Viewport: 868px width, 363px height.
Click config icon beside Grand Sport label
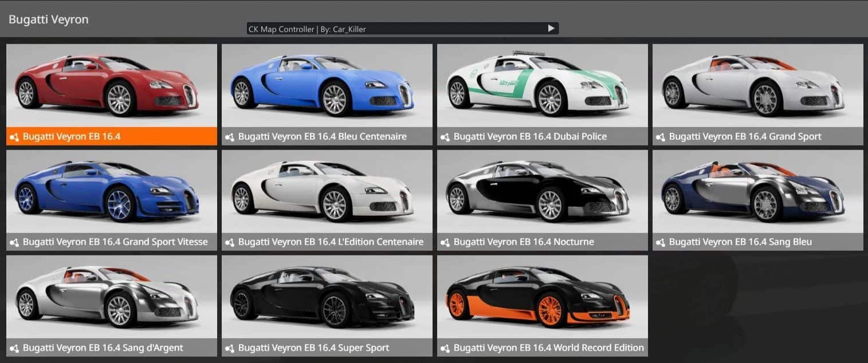(x=661, y=137)
